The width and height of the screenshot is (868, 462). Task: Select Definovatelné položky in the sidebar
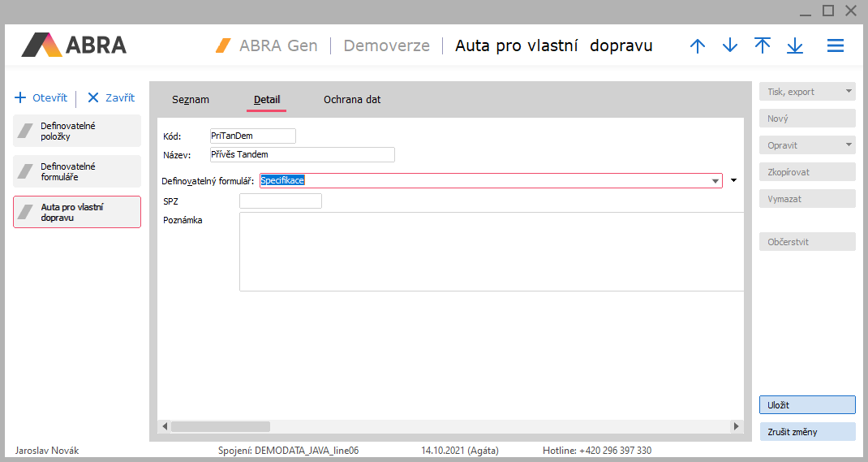(x=77, y=131)
